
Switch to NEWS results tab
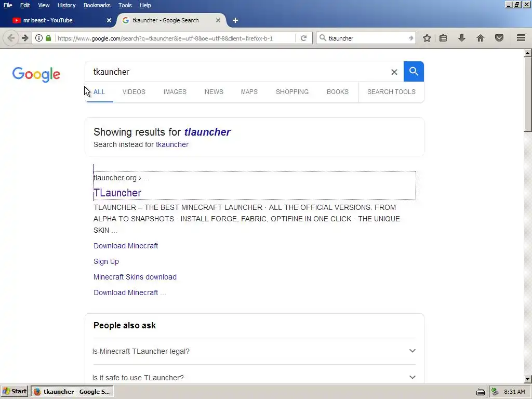[x=214, y=92]
